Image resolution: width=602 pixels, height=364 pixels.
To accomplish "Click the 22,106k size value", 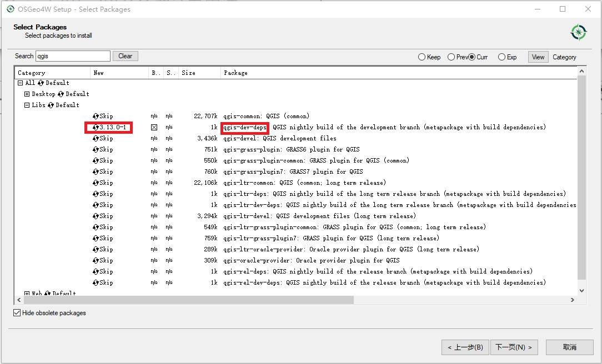I will [x=205, y=183].
